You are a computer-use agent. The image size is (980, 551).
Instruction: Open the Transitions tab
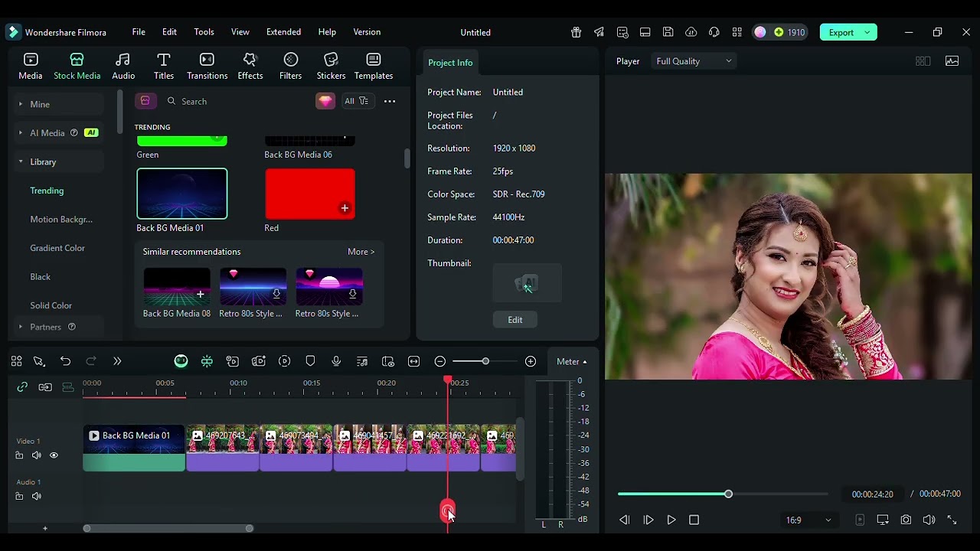coord(207,66)
